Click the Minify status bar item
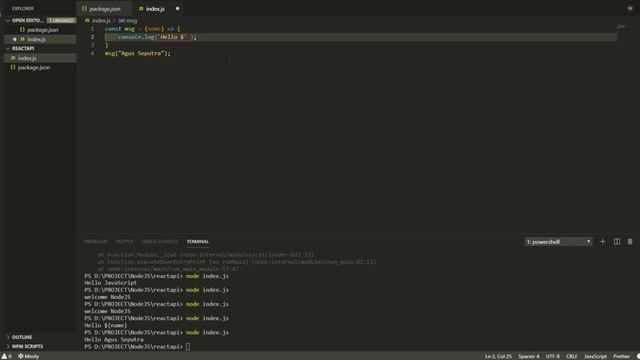 29,356
